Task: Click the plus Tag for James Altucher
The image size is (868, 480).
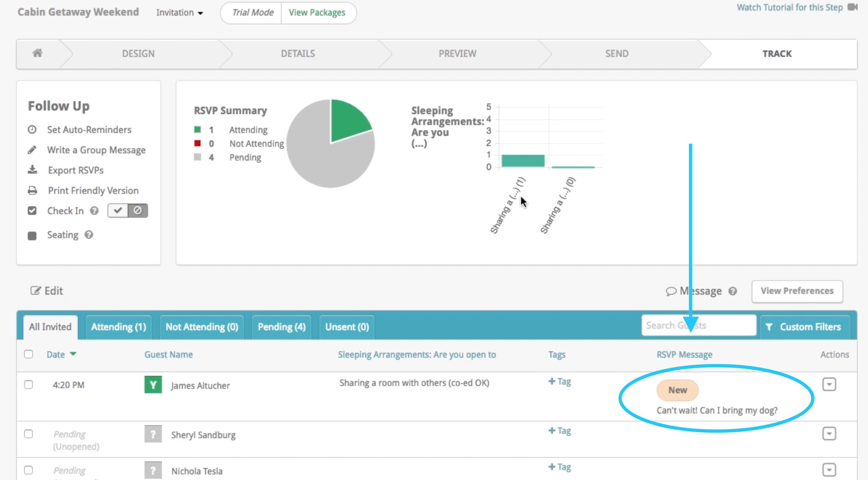Action: pos(560,381)
